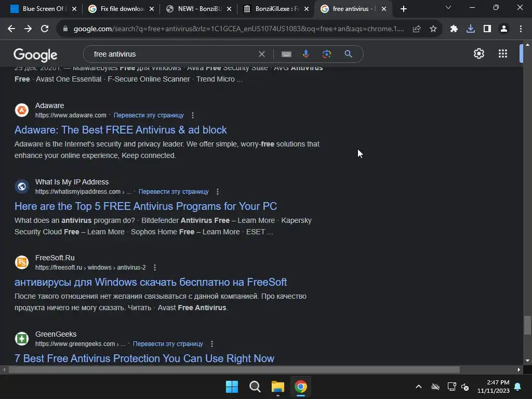Click https://freesoft.ru › windows › antivirus-2 text

click(x=90, y=268)
